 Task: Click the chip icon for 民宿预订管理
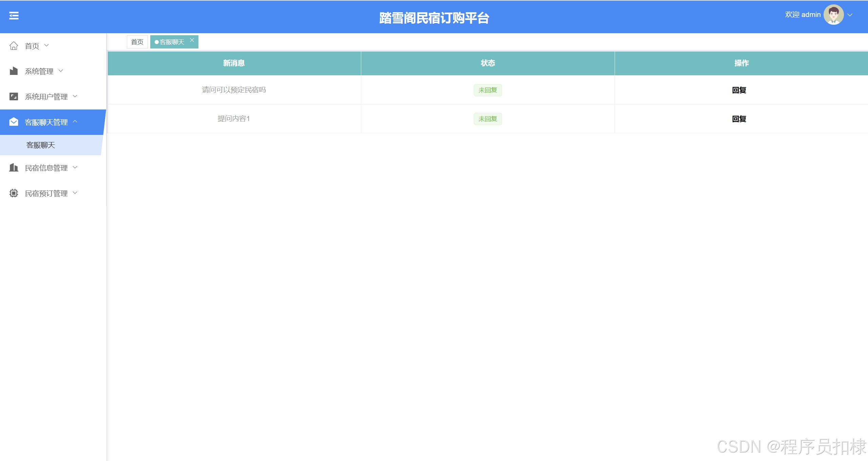14,193
